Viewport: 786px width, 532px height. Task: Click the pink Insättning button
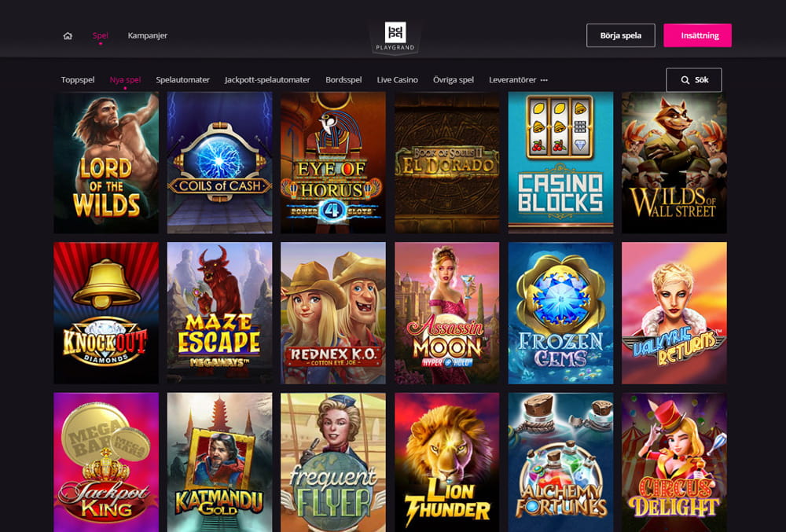point(697,35)
